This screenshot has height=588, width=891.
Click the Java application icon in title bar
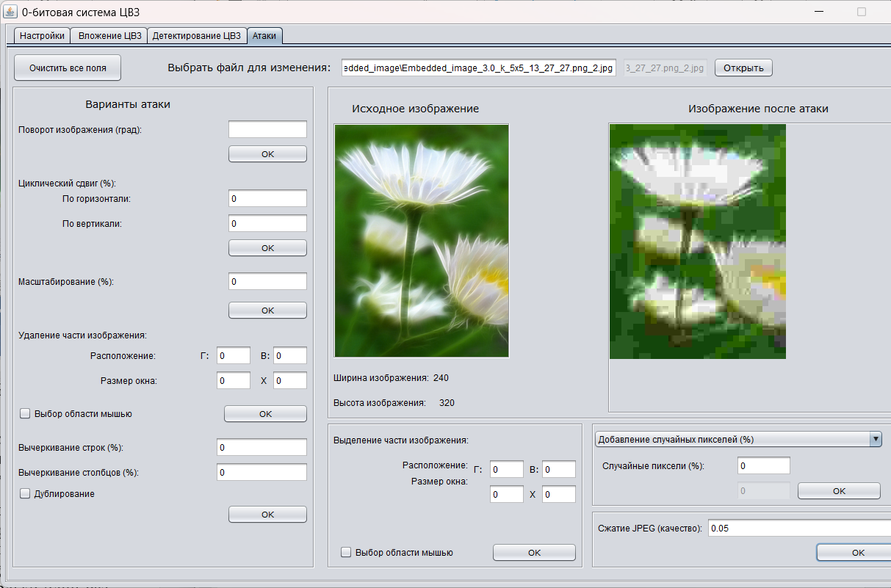coord(11,12)
